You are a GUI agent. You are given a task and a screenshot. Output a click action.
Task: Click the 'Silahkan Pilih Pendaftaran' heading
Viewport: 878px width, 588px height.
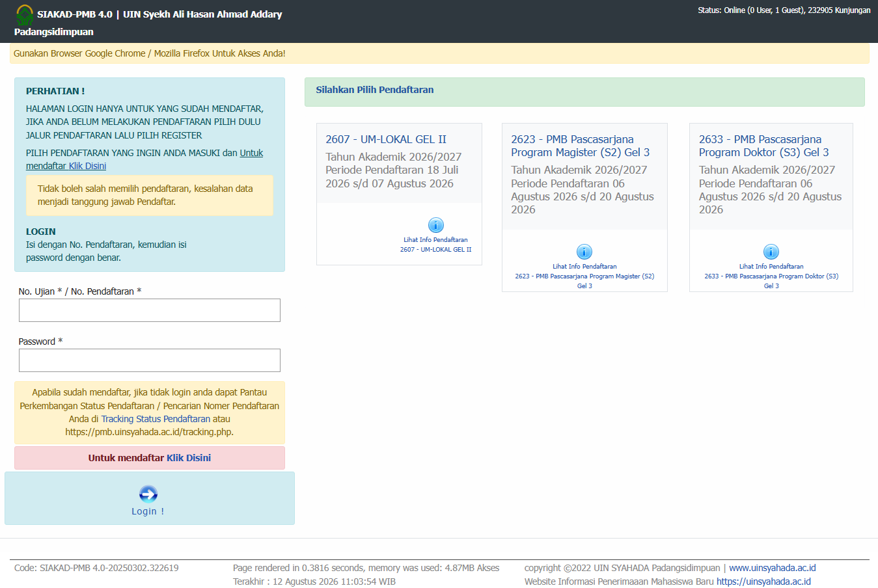375,90
